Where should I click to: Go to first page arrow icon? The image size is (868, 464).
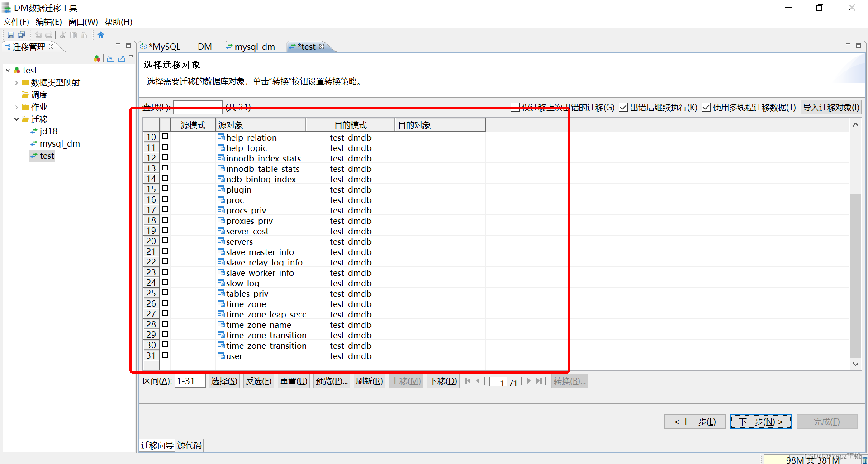coord(468,381)
